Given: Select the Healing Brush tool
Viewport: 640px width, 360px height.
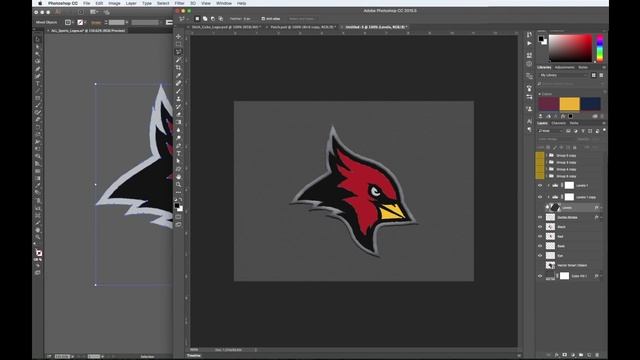Looking at the screenshot, I should (179, 83).
